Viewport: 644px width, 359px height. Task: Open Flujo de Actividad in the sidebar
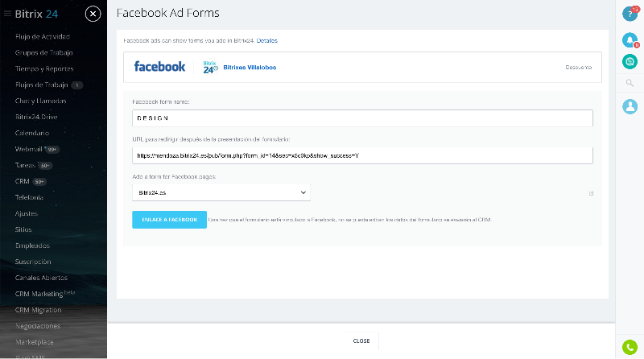[x=43, y=36]
